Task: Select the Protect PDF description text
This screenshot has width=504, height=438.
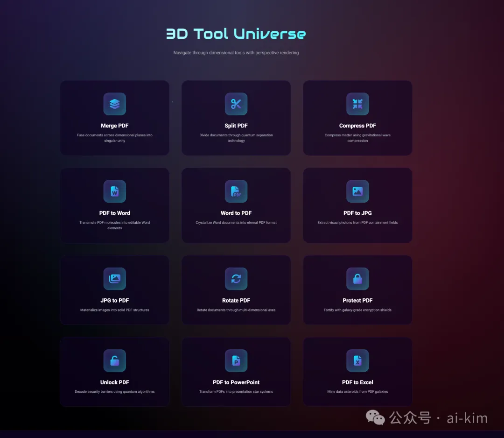Action: 357,310
